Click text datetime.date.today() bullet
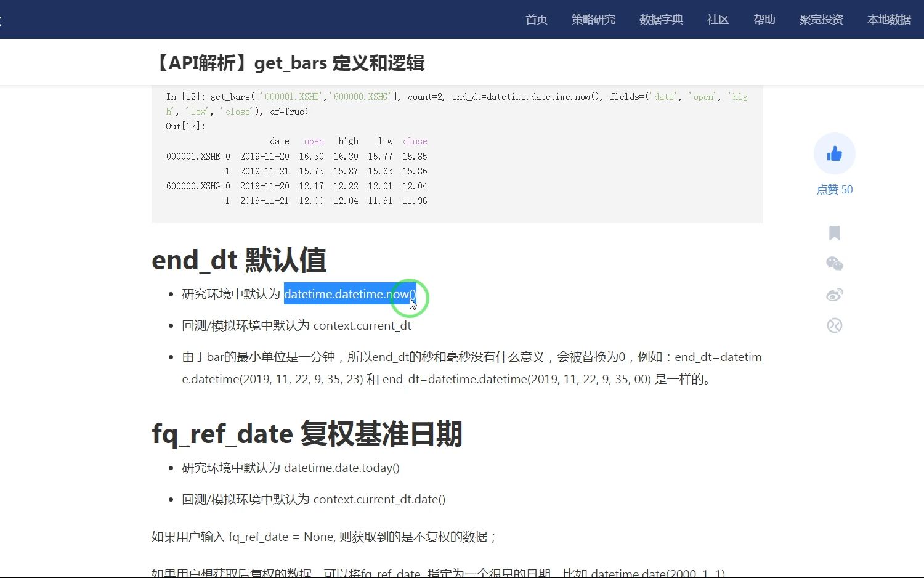This screenshot has width=924, height=578. pyautogui.click(x=342, y=468)
